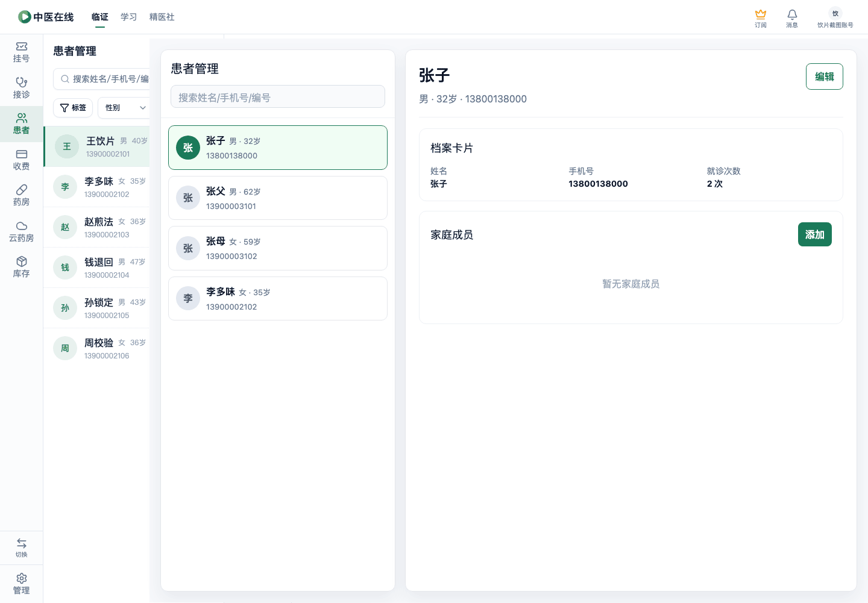The width and height of the screenshot is (868, 603).
Task: Click the 赵 avatar of 赵煎法
Action: tap(65, 227)
